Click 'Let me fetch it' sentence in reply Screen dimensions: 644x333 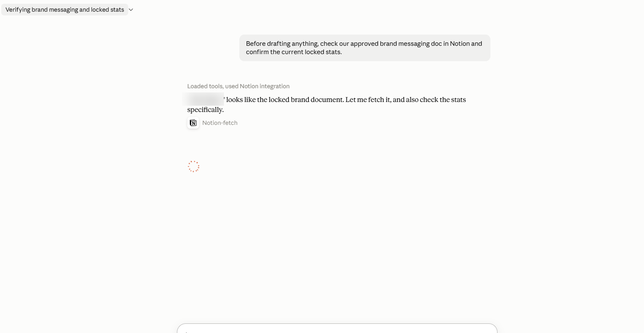(x=368, y=99)
